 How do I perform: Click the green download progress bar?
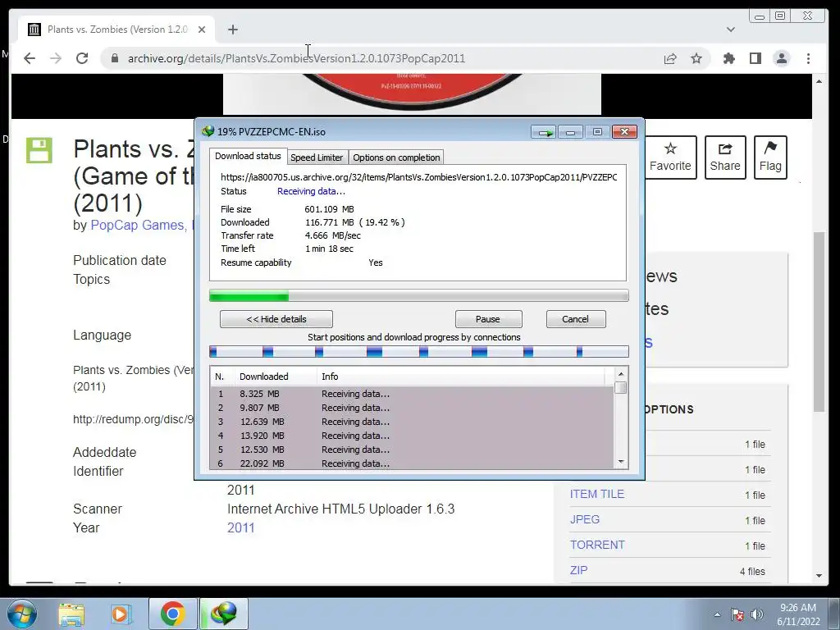click(x=419, y=295)
